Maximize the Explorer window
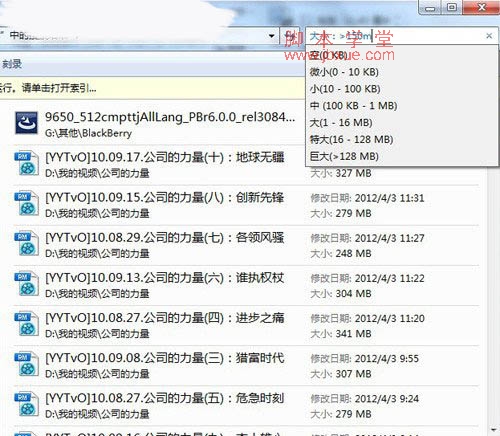The width and height of the screenshot is (500, 436). (x=452, y=7)
